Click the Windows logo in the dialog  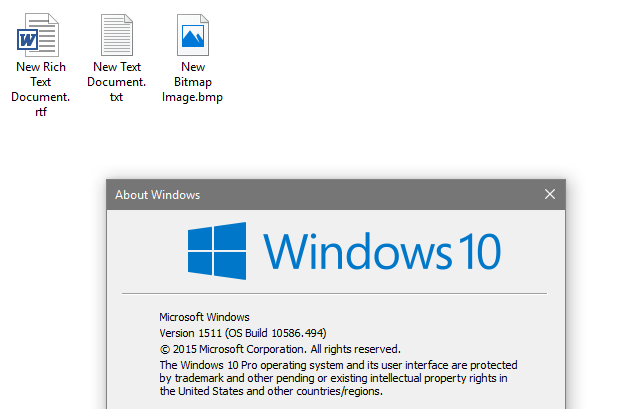[x=217, y=251]
